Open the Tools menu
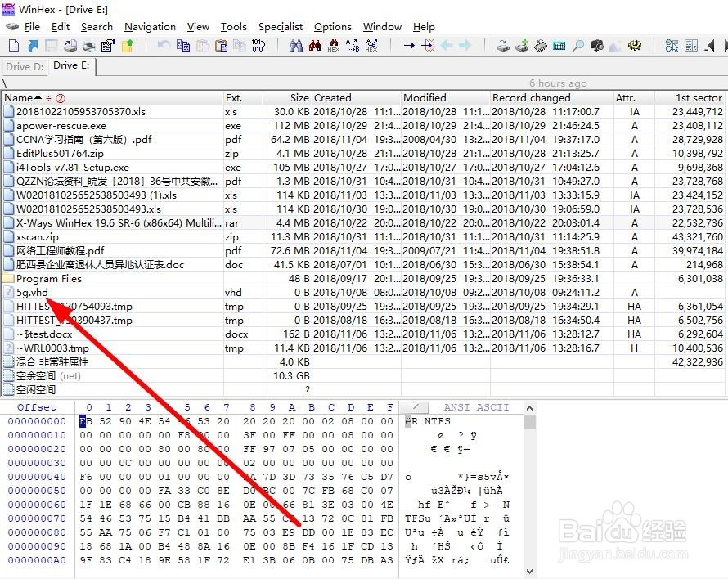This screenshot has height=579, width=728. point(234,27)
